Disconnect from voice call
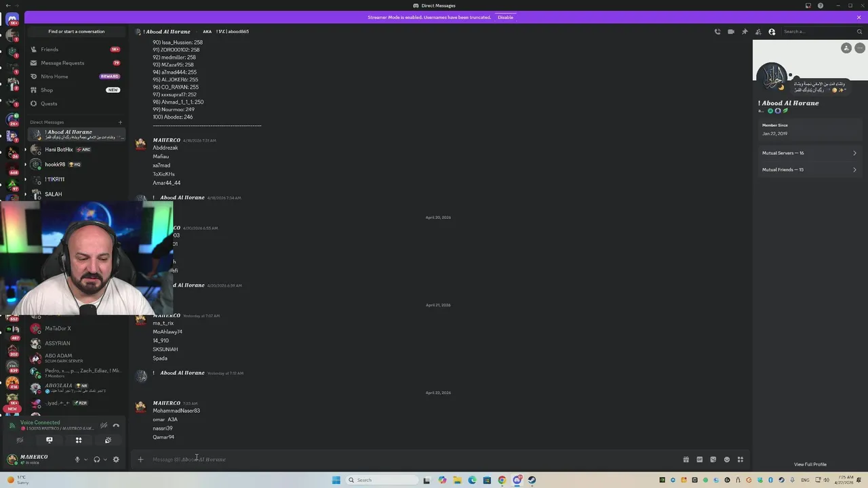 pos(116,426)
